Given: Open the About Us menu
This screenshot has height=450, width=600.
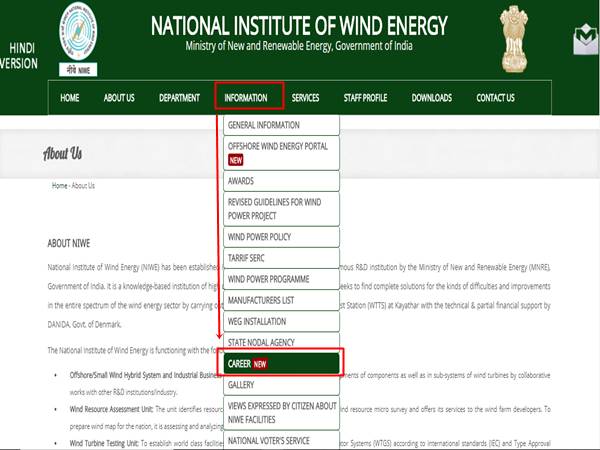Looking at the screenshot, I should [x=119, y=98].
